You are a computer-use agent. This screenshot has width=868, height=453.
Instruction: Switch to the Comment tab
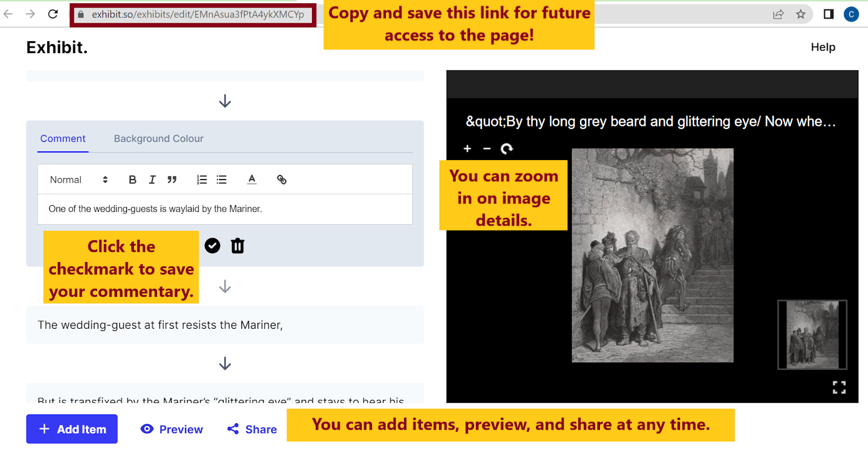click(63, 139)
